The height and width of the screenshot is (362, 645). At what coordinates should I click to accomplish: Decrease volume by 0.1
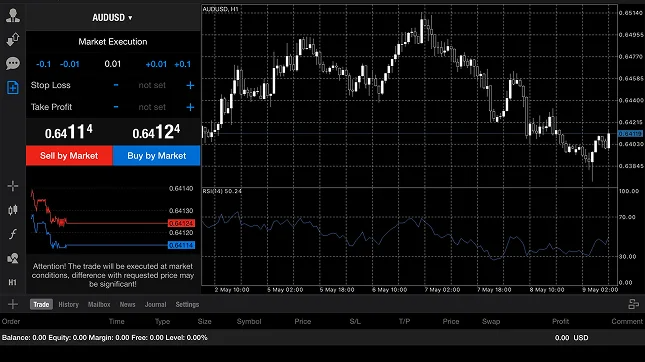[44, 64]
